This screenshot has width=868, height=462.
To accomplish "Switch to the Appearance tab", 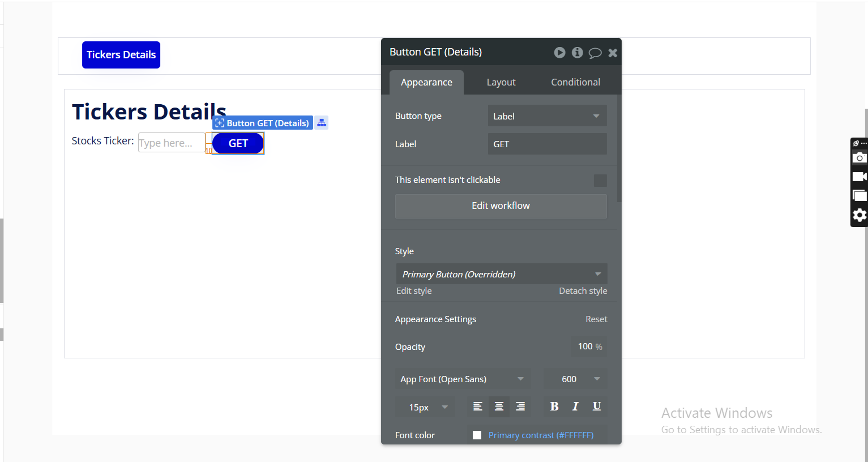I will click(x=426, y=82).
